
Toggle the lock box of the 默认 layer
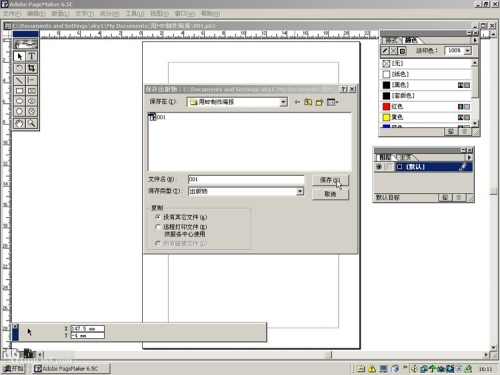[388, 167]
